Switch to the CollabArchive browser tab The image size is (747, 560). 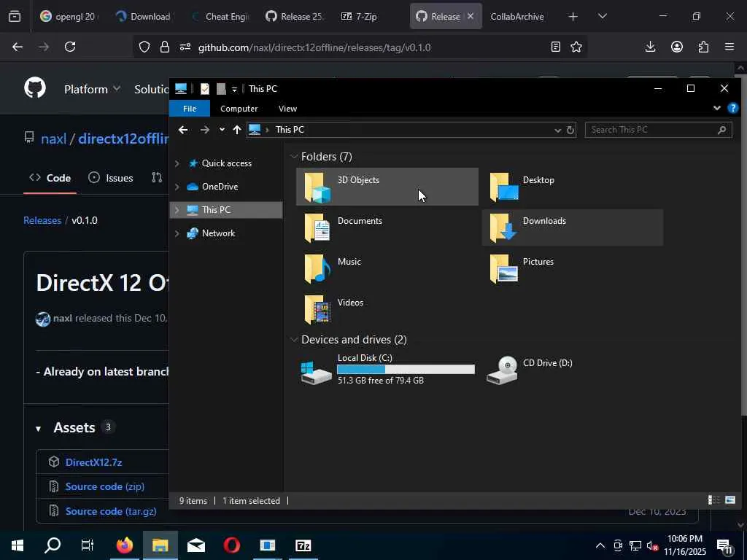point(517,17)
